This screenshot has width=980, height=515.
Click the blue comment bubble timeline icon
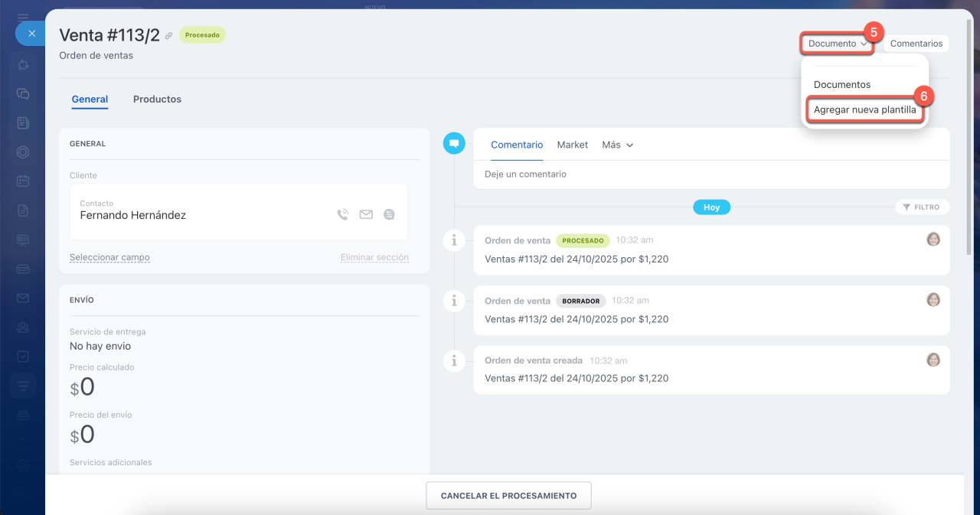[454, 143]
